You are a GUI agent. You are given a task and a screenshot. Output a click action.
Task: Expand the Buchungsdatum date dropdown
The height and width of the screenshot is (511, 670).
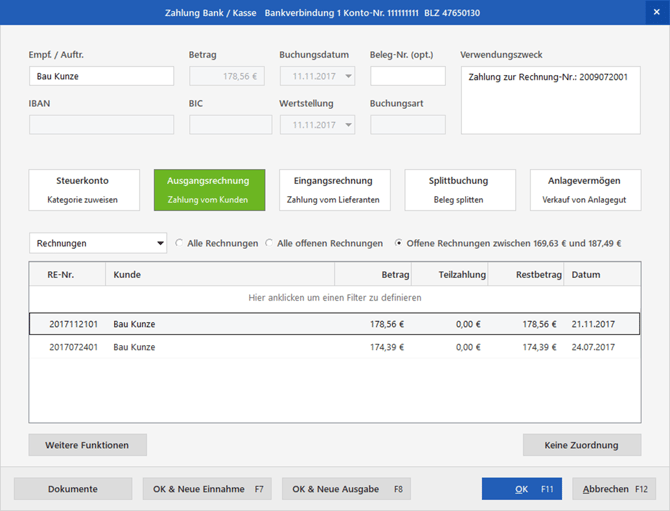click(347, 76)
